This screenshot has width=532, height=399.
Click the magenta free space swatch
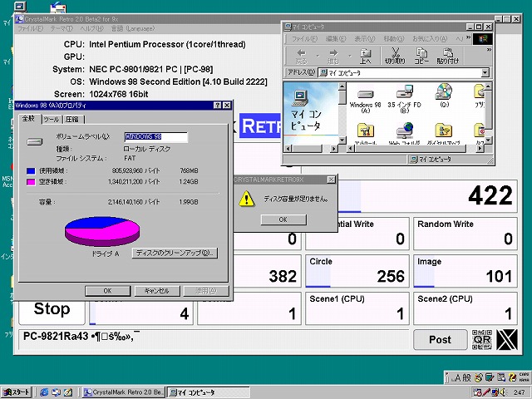point(31,182)
